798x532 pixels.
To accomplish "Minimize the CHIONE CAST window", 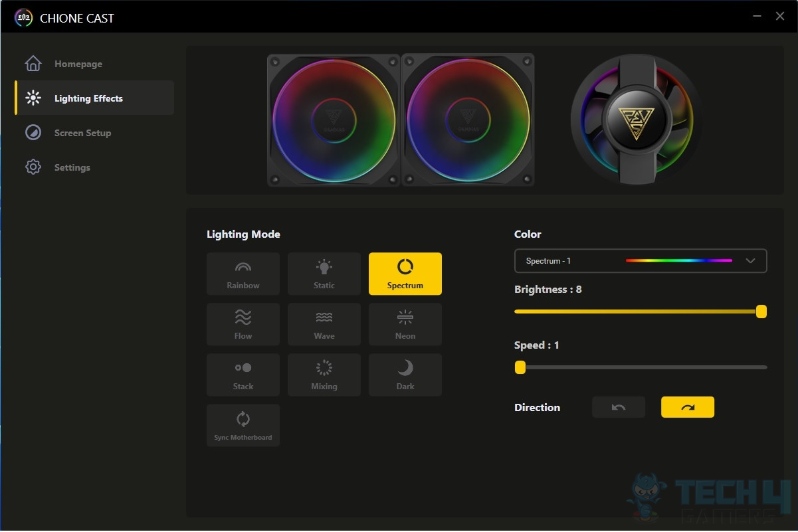I will [x=757, y=16].
